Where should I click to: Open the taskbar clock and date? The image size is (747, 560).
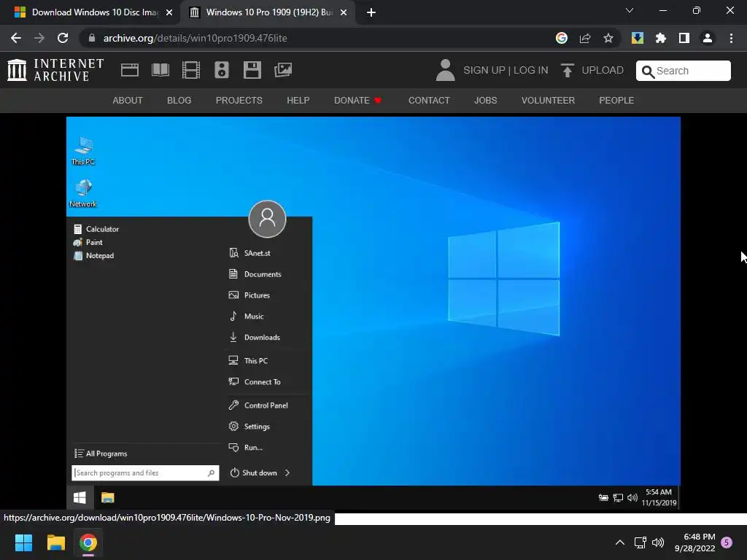tap(695, 542)
